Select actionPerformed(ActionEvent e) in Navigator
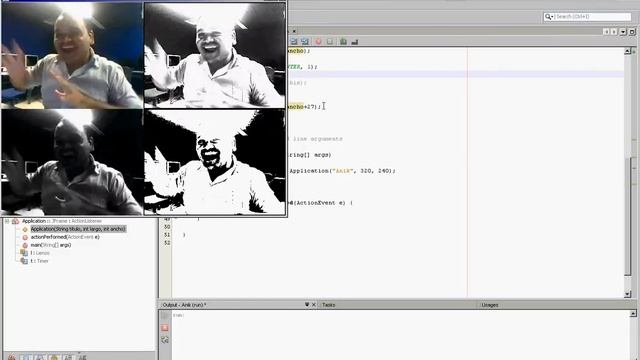 (65, 237)
